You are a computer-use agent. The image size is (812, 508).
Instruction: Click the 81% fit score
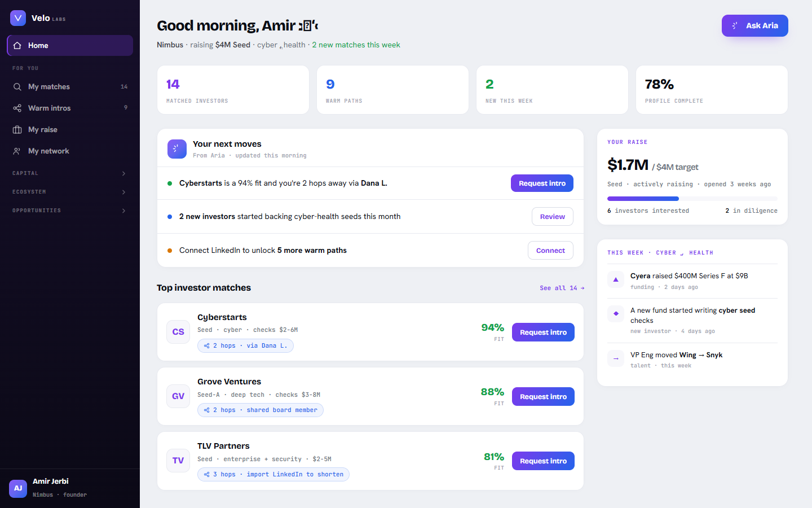pos(494,457)
